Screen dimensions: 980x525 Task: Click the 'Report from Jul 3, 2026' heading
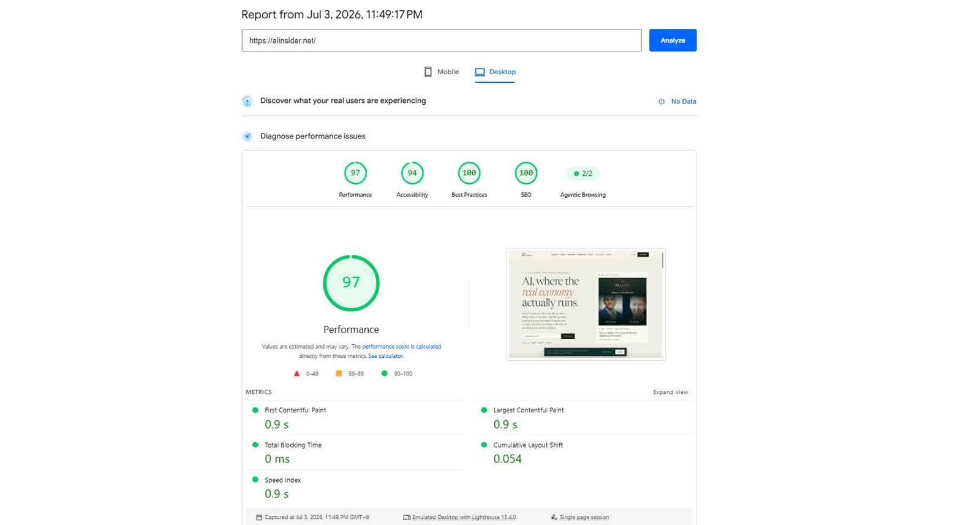coord(331,15)
